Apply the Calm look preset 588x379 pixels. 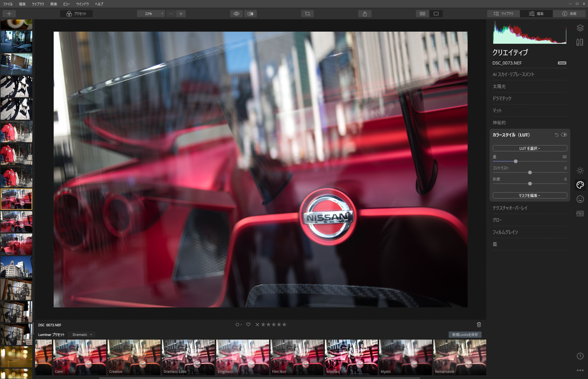click(79, 357)
